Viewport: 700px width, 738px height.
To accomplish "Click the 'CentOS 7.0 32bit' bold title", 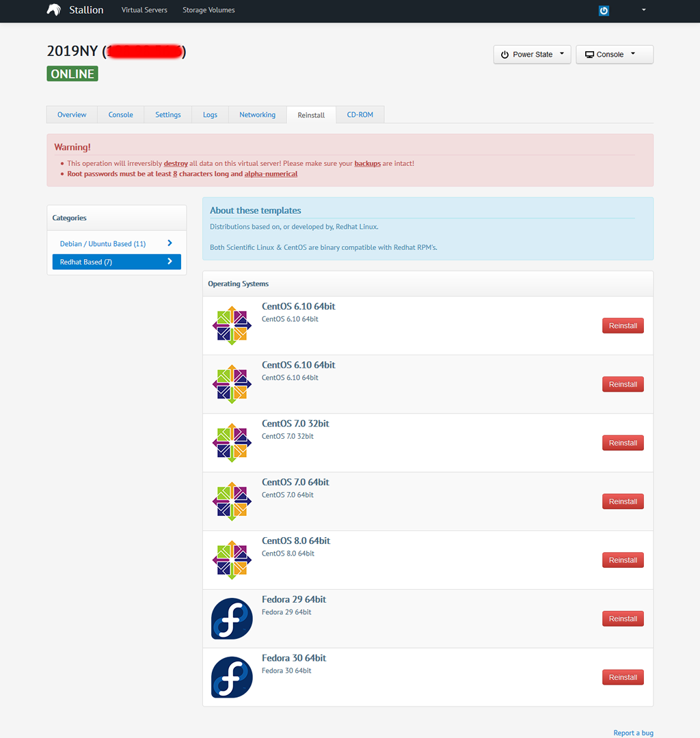I will click(x=295, y=424).
